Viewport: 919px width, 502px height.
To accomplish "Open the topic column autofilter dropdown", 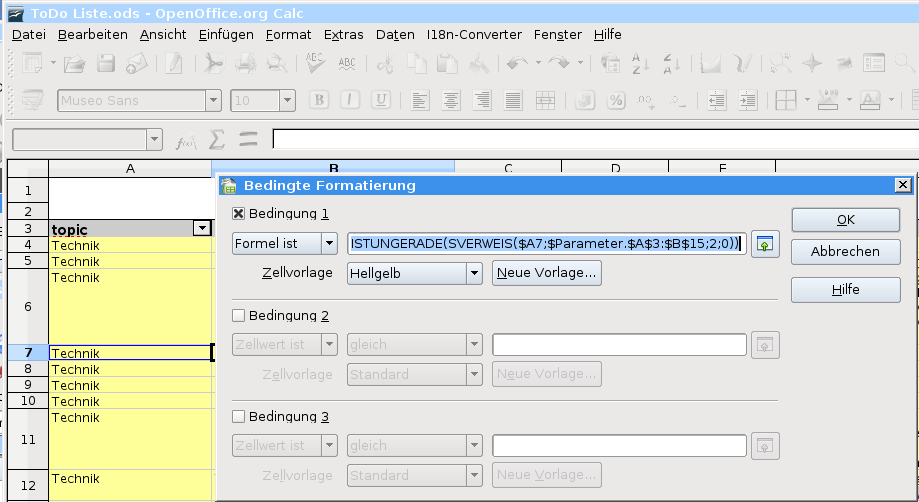I will [202, 228].
